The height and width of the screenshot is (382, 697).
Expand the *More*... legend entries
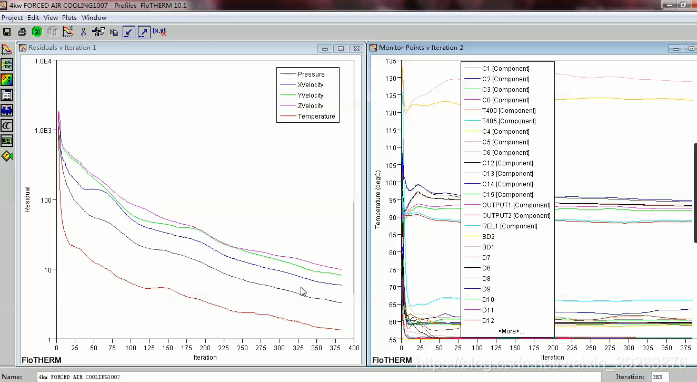click(510, 331)
